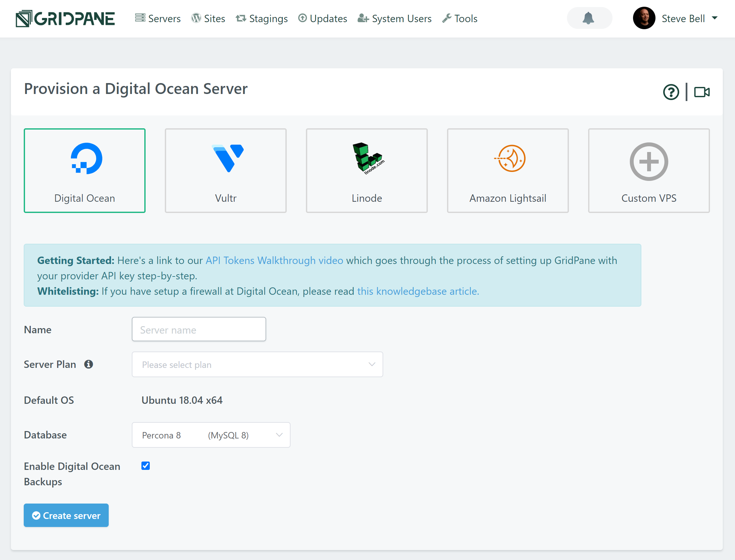Click the Server Plan info icon
This screenshot has height=560, width=735.
coord(88,364)
